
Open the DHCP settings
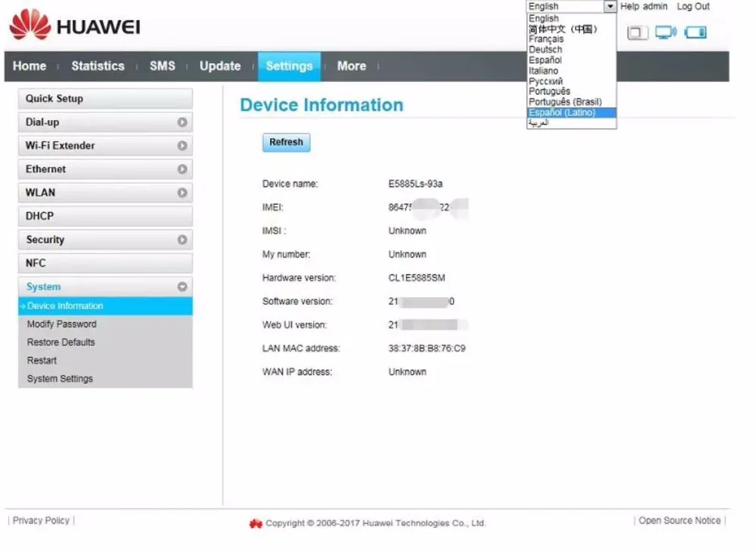point(105,216)
